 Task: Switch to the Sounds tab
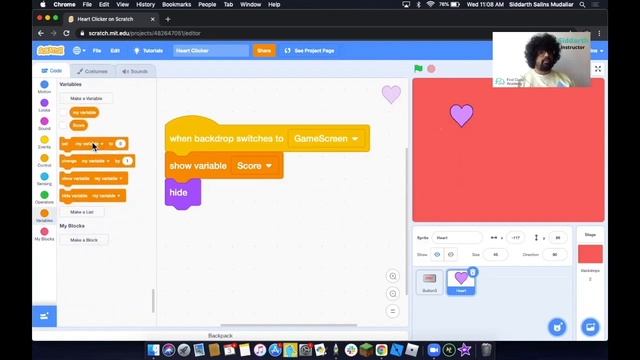135,71
